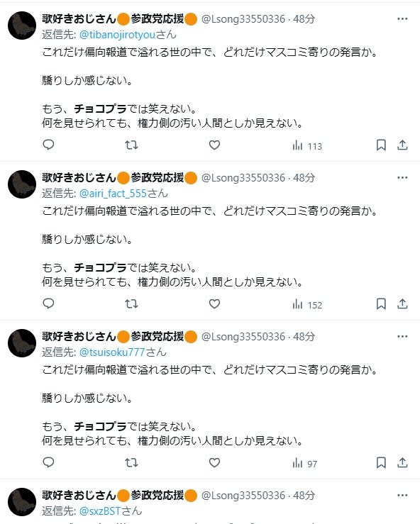This screenshot has width=420, height=524.
Task: View analytics showing 113 views
Action: click(307, 145)
